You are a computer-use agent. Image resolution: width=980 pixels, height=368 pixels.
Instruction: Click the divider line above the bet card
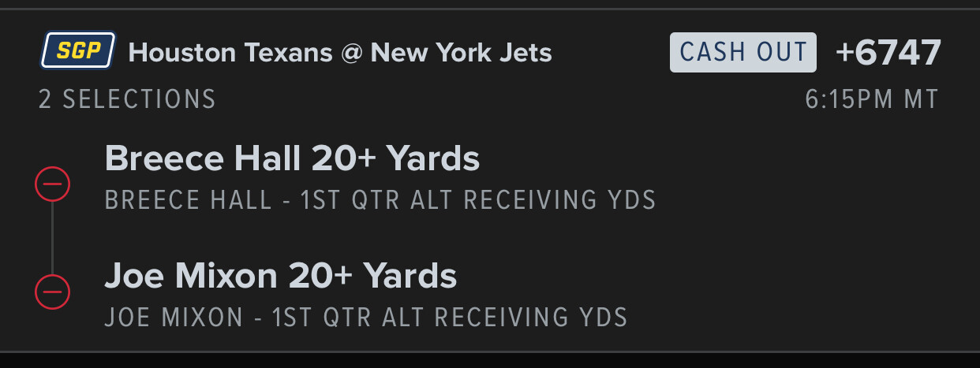tap(490, 9)
